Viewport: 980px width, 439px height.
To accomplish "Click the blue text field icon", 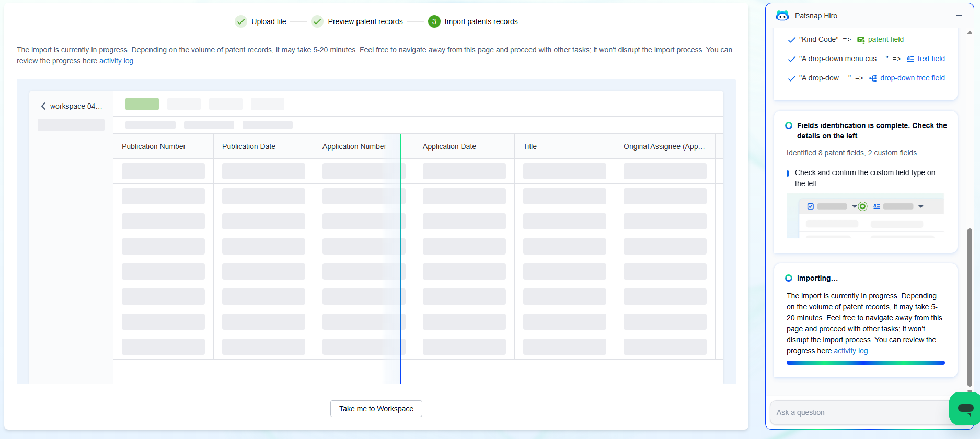I will click(x=910, y=59).
